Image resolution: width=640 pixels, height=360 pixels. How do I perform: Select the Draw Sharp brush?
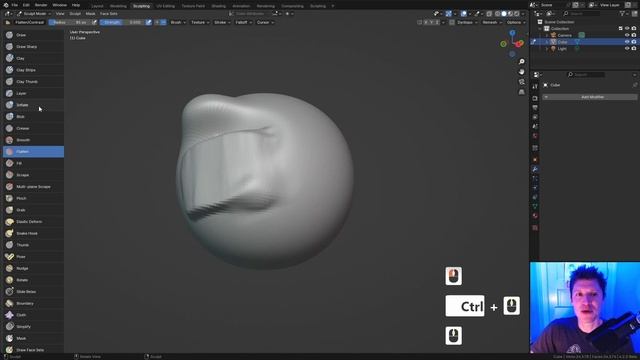[x=33, y=47]
